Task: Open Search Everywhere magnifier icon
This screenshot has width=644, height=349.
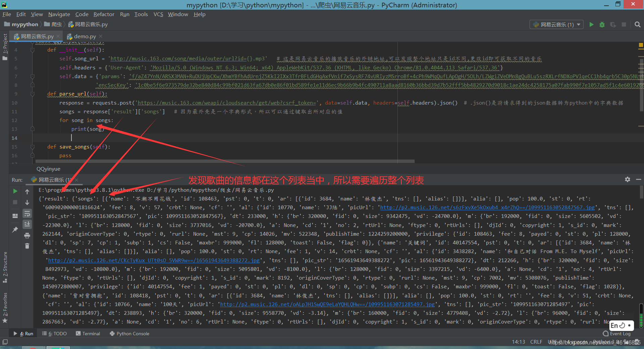Action: point(638,24)
